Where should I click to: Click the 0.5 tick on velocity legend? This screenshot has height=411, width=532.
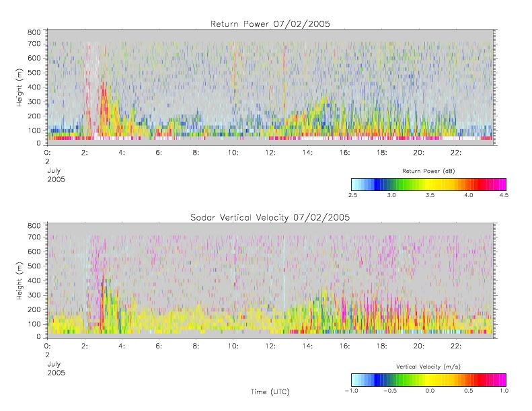(469, 391)
